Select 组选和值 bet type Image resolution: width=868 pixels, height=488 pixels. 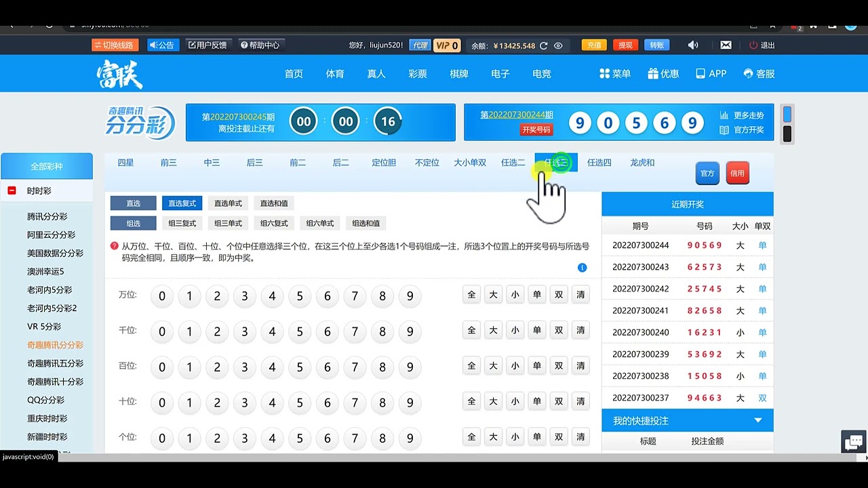point(366,224)
